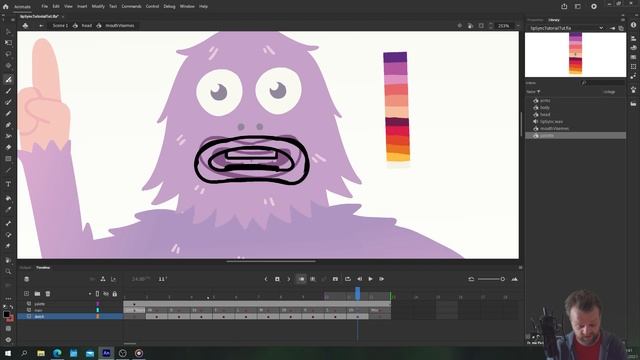Click the insert keyframe button
Image resolution: width=640 pixels, height=360 pixels.
coord(277,279)
